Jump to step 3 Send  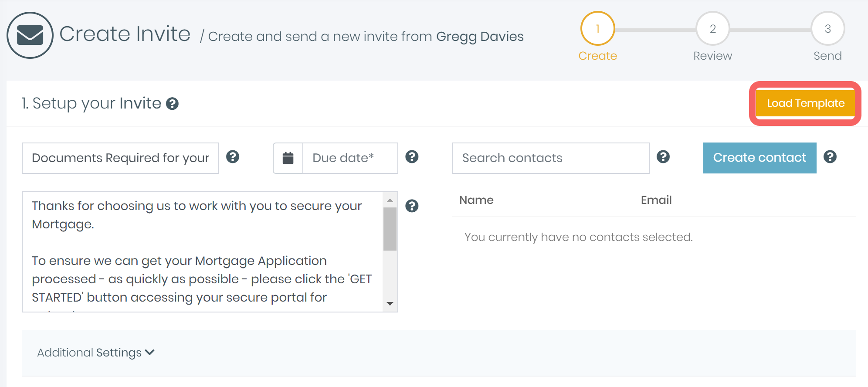(x=827, y=29)
